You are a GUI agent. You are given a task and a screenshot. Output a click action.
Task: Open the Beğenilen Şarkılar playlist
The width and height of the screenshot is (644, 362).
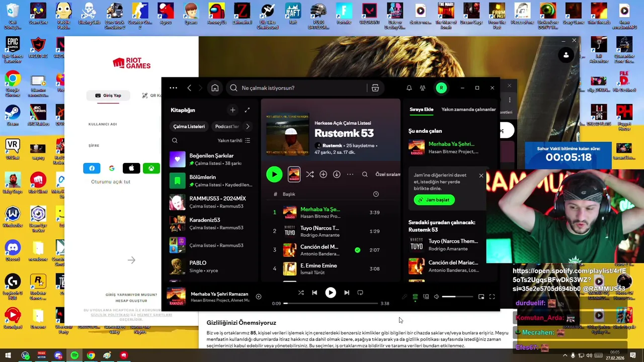[211, 159]
